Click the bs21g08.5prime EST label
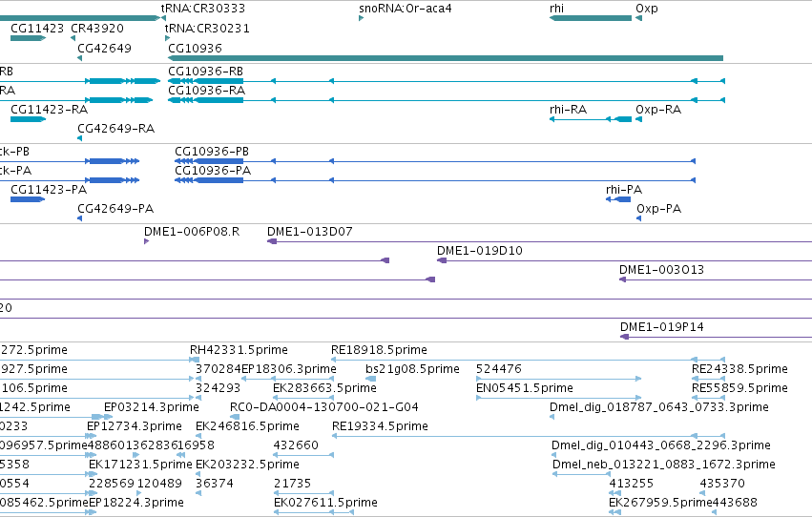The image size is (812, 517). pyautogui.click(x=413, y=369)
